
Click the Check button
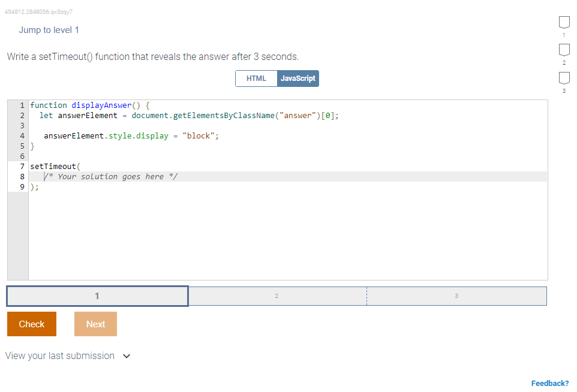[31, 324]
